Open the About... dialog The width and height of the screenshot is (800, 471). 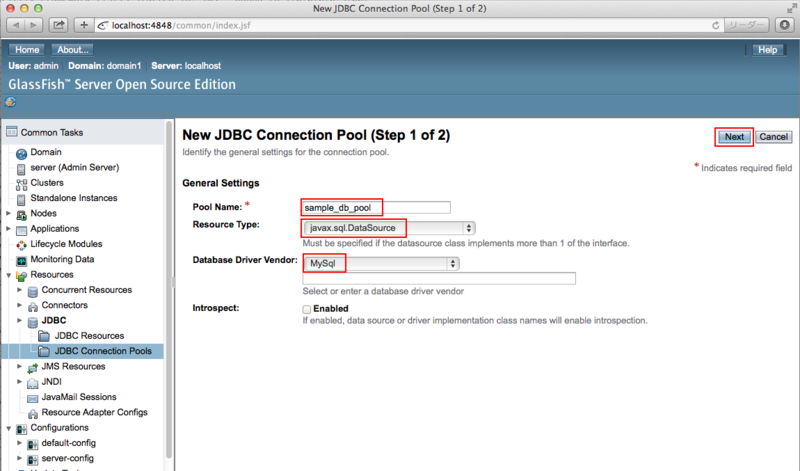coord(72,49)
